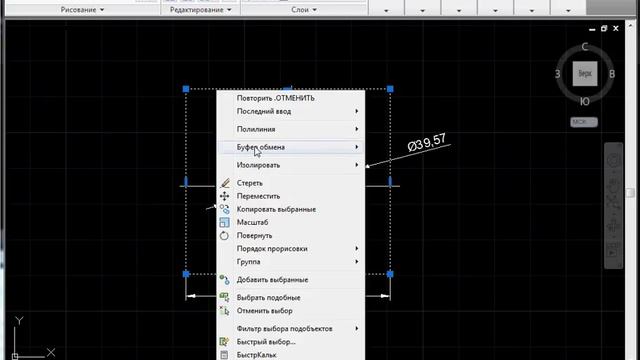The height and width of the screenshot is (360, 640).
Task: Restore the drawing viewport window
Action: click(604, 28)
